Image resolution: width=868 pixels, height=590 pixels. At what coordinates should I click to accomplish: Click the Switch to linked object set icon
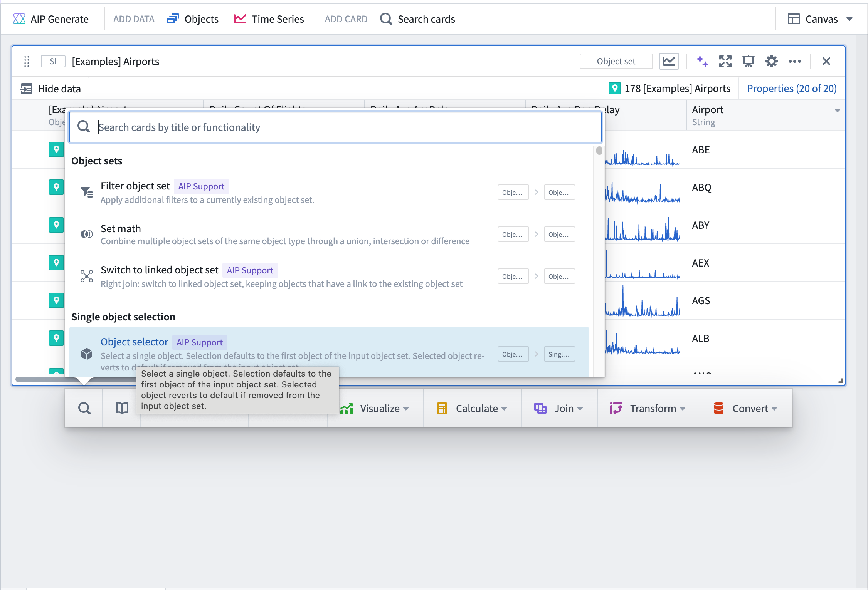(x=86, y=276)
